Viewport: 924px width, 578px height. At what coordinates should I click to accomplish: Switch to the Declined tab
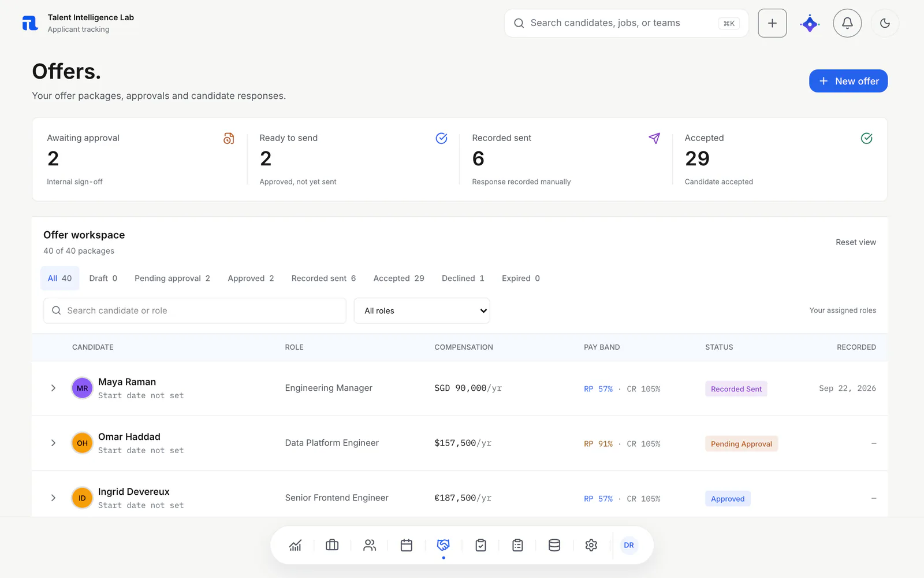click(x=463, y=278)
